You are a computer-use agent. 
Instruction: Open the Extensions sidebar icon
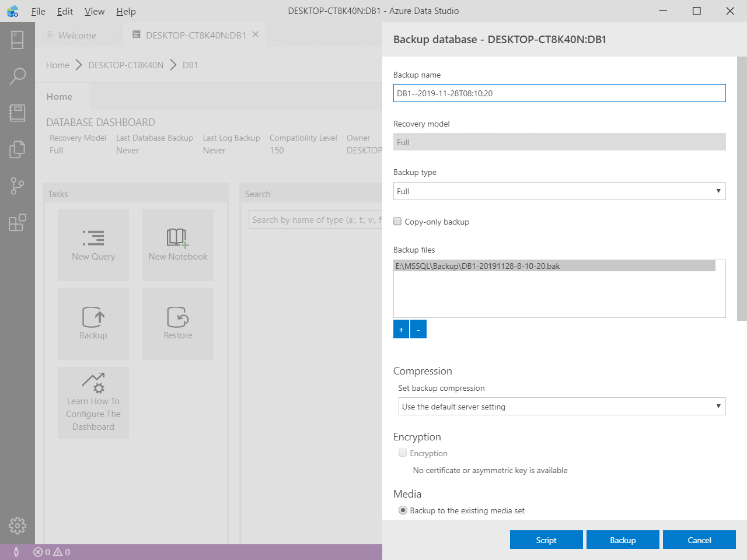18,222
